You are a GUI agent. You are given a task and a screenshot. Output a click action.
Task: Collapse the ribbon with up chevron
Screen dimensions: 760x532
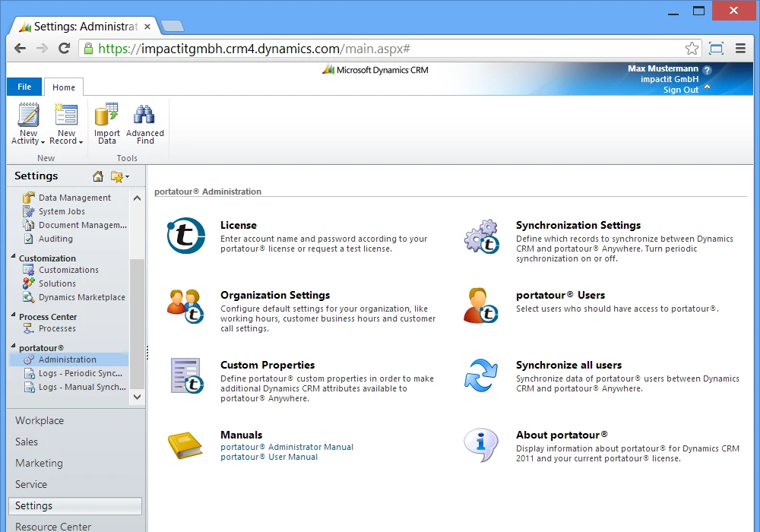pos(707,87)
